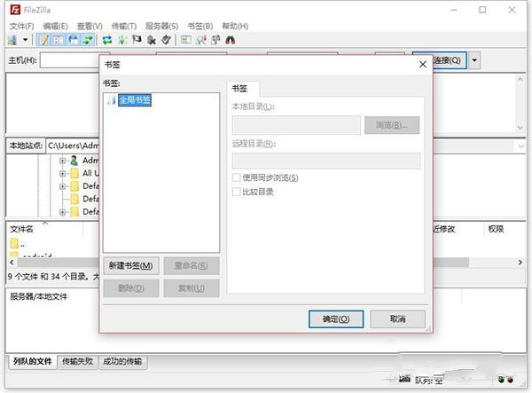The image size is (532, 393).
Task: Click the 浏览(B)... button
Action: pos(392,125)
